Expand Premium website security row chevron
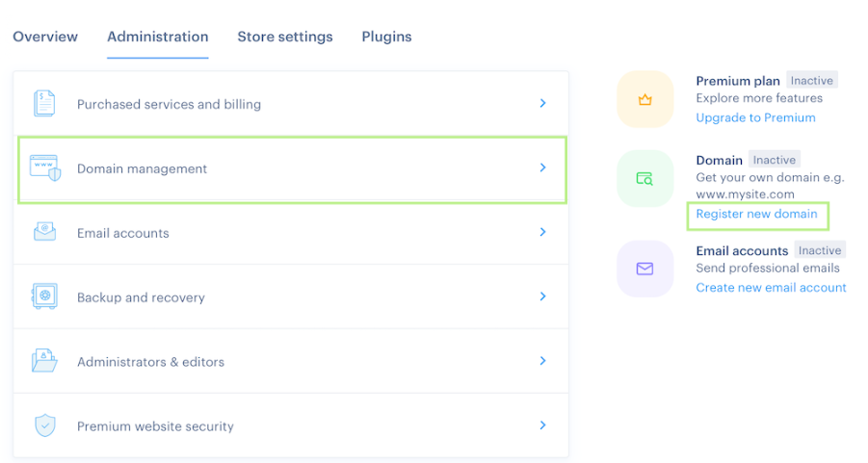The image size is (868, 463). pos(543,424)
